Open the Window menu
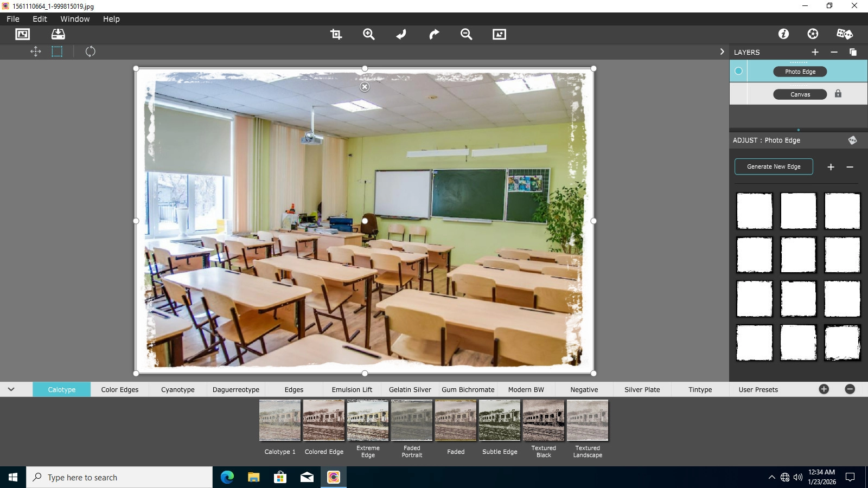Image resolution: width=868 pixels, height=488 pixels. 75,19
